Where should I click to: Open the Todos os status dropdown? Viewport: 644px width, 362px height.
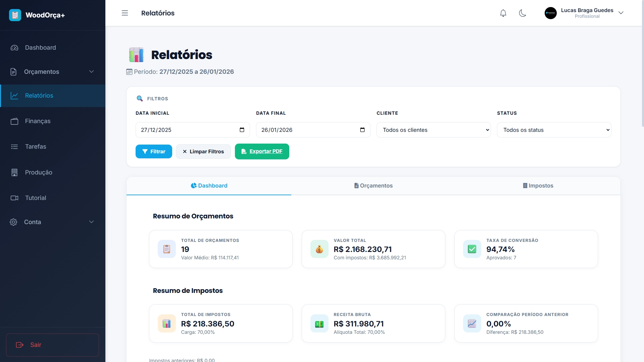tap(554, 130)
